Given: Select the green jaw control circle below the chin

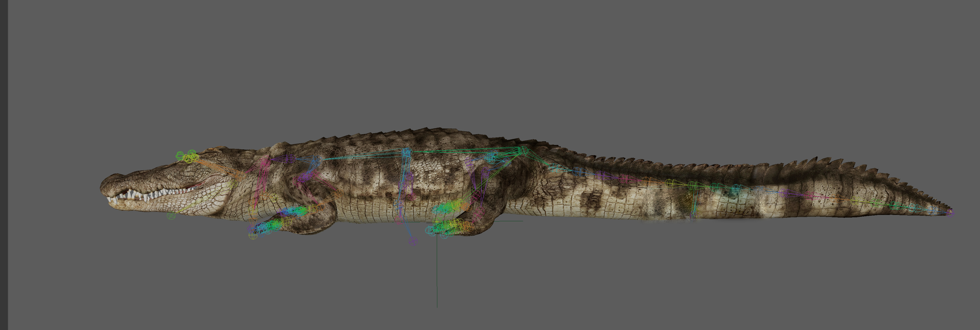Looking at the screenshot, I should click(171, 216).
